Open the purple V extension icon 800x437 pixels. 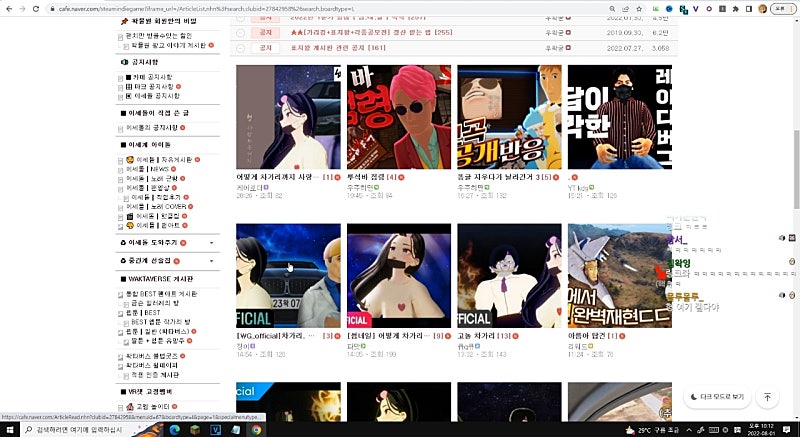pos(695,9)
